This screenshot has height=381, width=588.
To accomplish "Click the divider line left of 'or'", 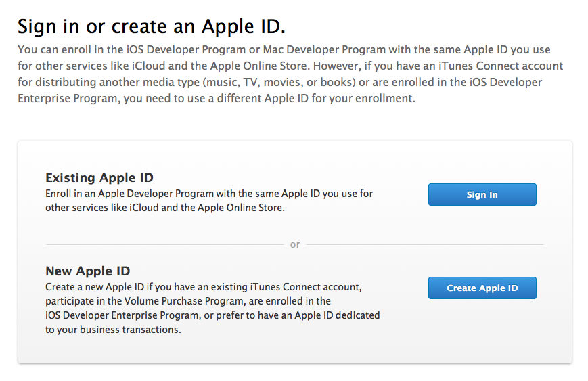I will click(x=162, y=244).
